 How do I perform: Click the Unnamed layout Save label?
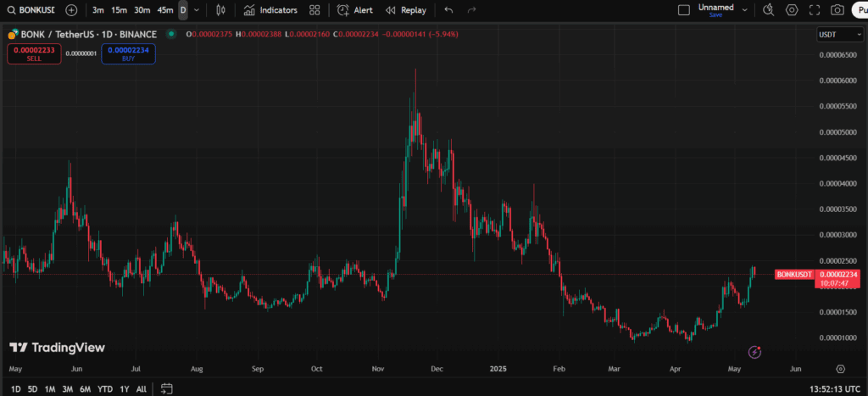[715, 15]
